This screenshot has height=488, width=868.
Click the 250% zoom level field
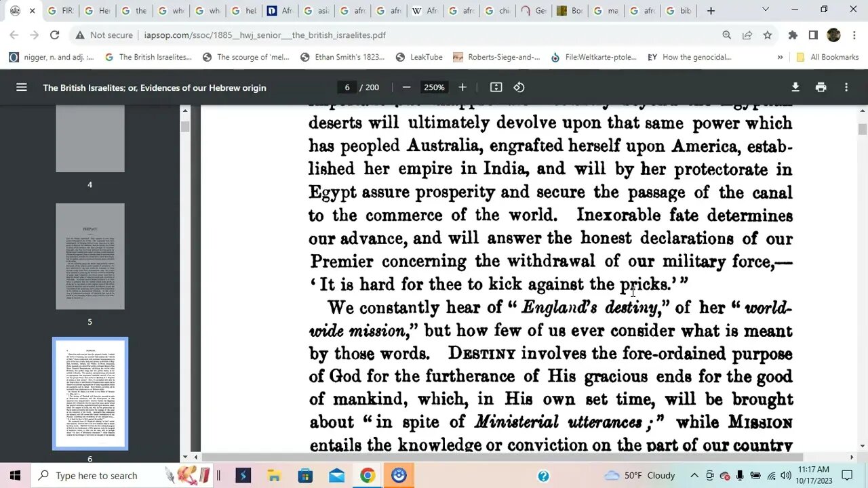pos(434,87)
